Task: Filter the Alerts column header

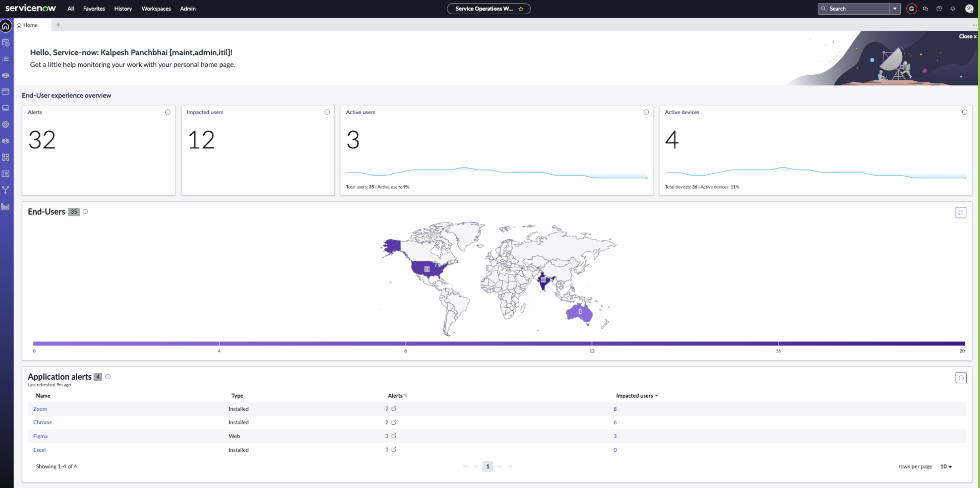Action: (x=406, y=396)
